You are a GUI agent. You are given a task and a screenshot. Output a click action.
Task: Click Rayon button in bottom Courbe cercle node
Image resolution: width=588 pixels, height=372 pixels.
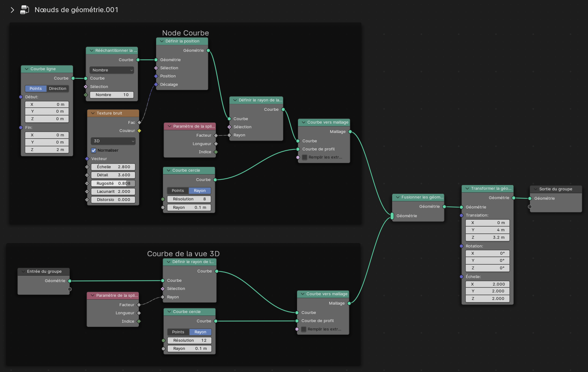(x=200, y=332)
